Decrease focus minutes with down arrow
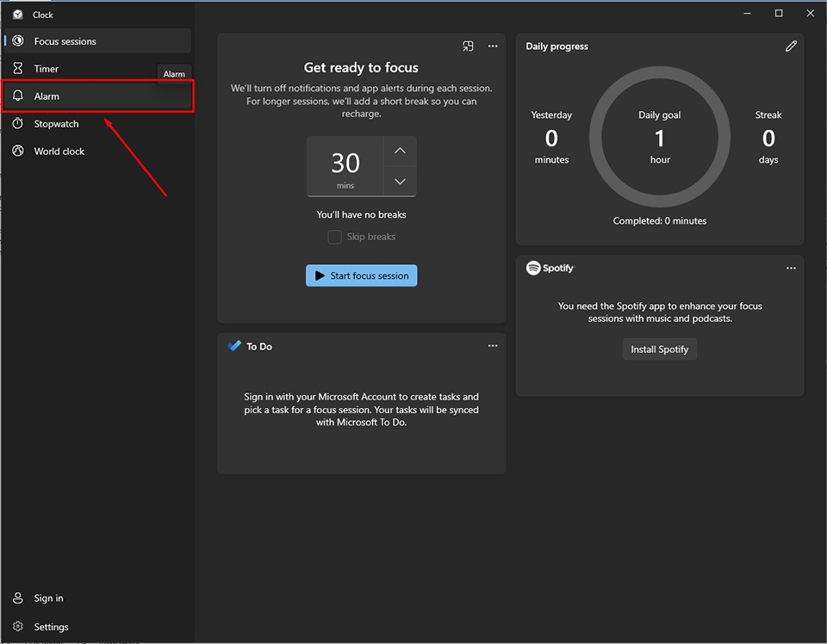 click(x=400, y=182)
